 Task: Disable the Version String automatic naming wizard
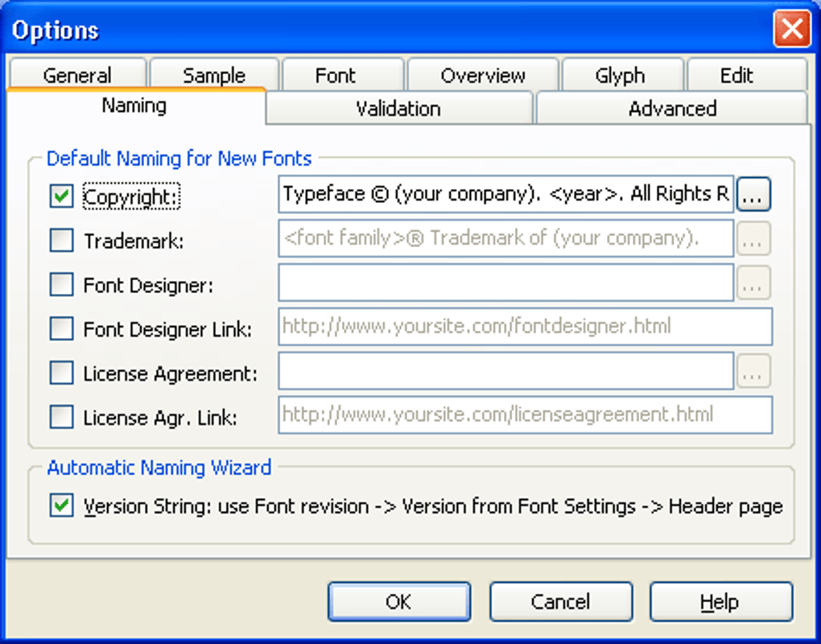(x=60, y=506)
